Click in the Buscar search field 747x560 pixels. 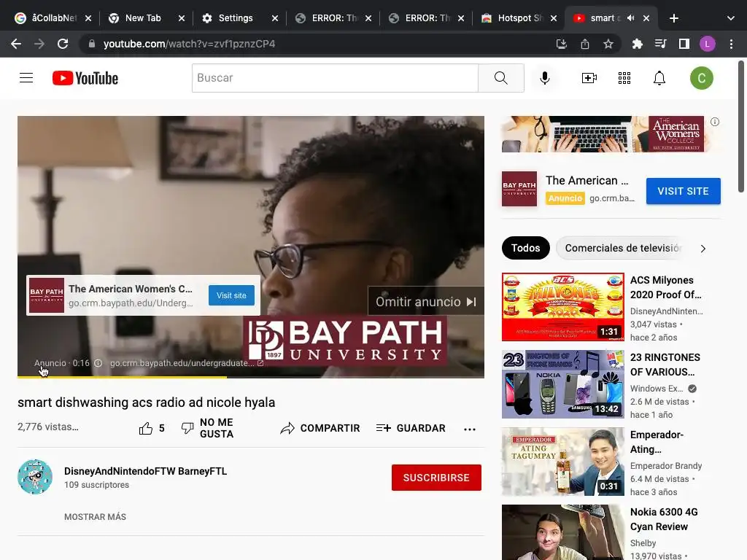pyautogui.click(x=335, y=77)
